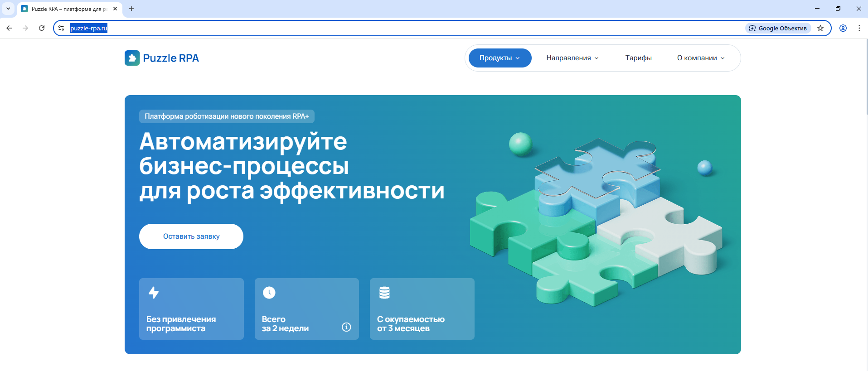Click the clock icon on card
868x371 pixels.
coord(269,293)
